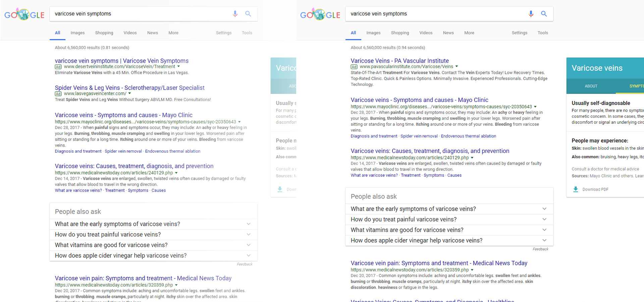The image size is (644, 302).
Task: Click the faded download icon in left knowledge panel
Action: [280, 189]
